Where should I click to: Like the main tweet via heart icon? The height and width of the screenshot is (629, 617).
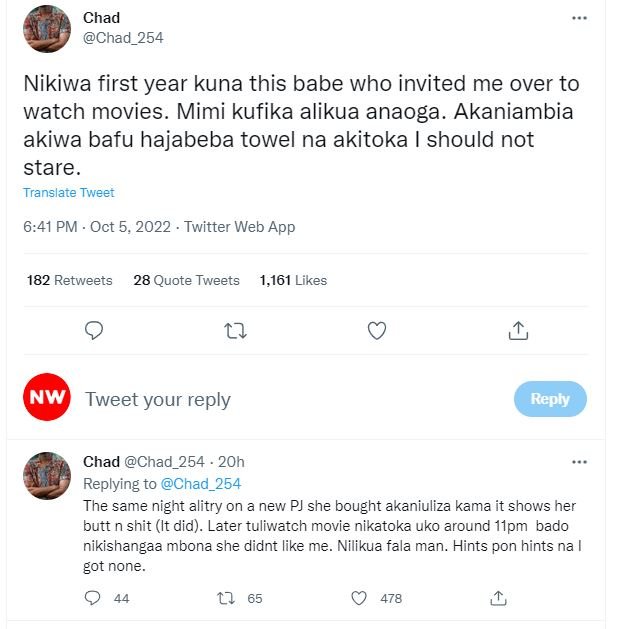pyautogui.click(x=377, y=330)
